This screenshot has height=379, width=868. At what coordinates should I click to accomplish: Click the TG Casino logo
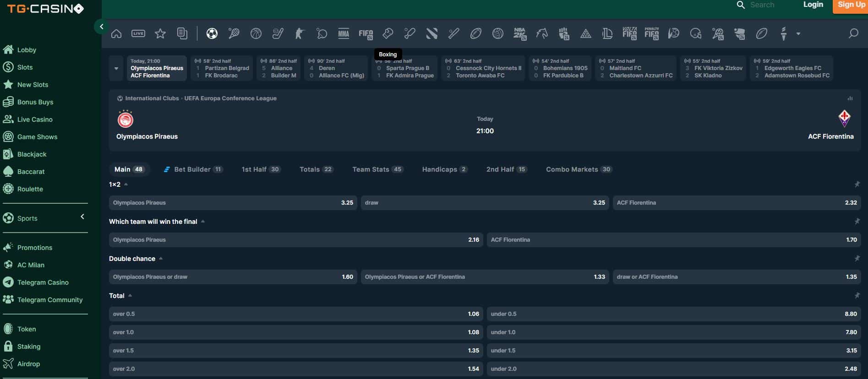coord(45,9)
